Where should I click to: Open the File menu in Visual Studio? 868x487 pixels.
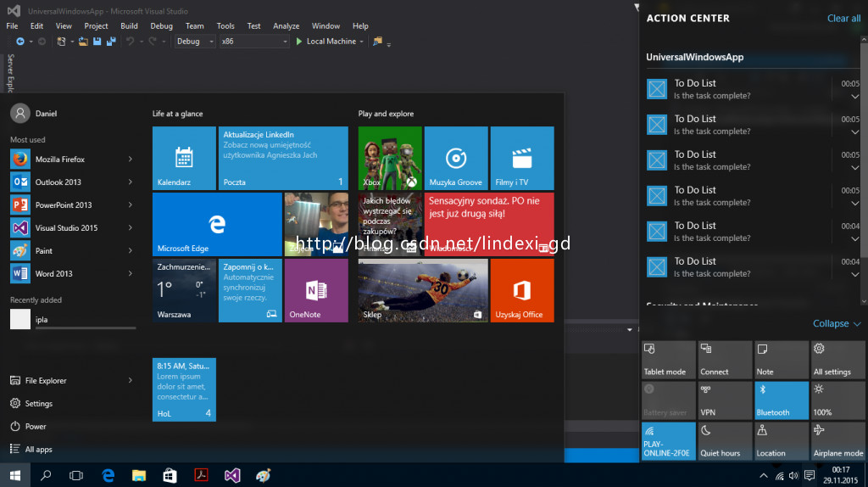coord(12,26)
